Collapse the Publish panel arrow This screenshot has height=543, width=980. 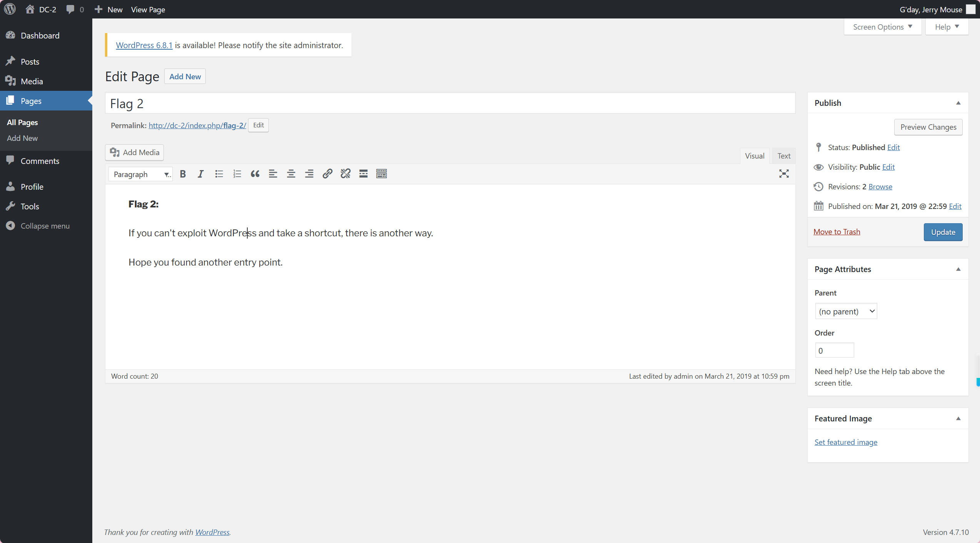point(958,103)
